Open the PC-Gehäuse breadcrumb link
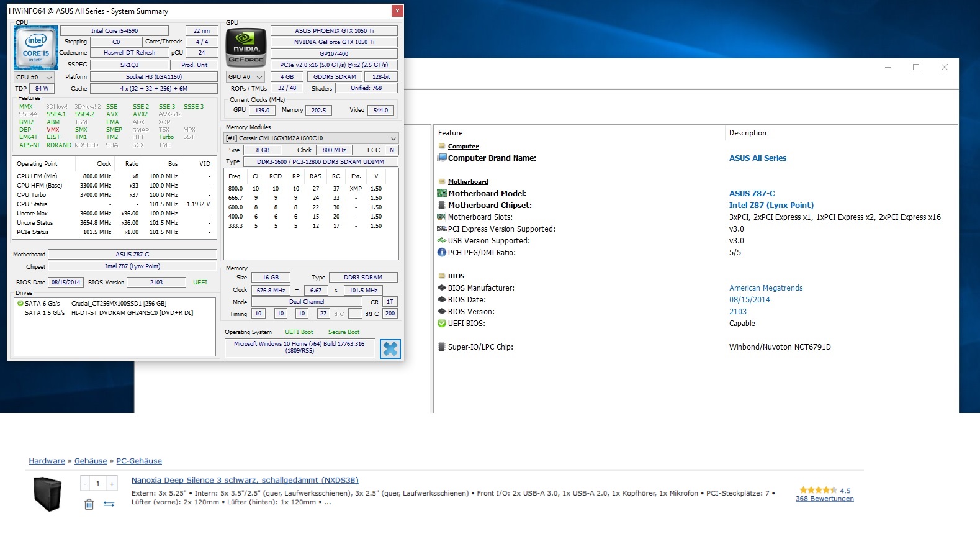This screenshot has width=980, height=544. (139, 461)
